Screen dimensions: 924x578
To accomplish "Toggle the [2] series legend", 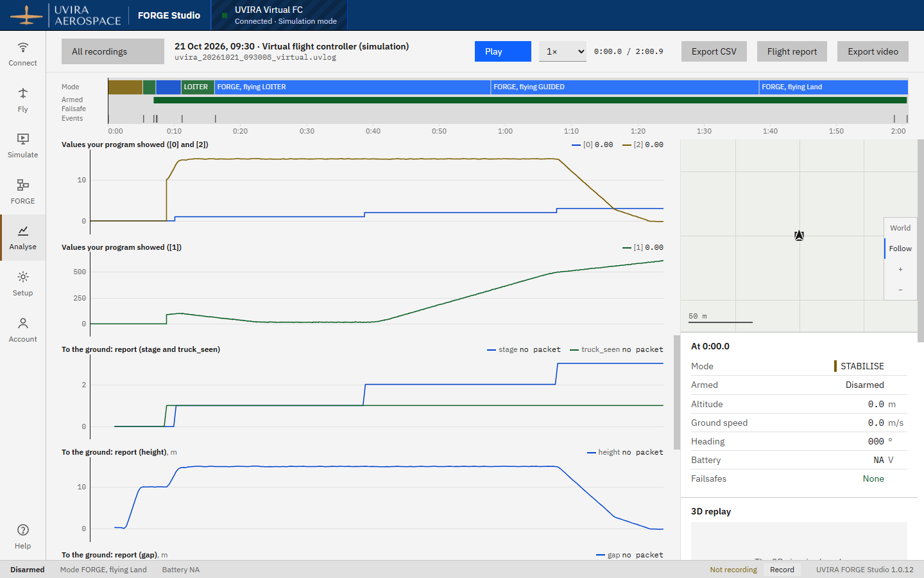I will pyautogui.click(x=643, y=144).
